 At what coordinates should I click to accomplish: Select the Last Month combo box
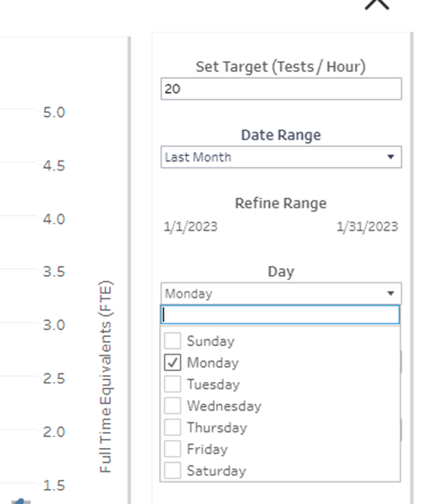[x=281, y=157]
